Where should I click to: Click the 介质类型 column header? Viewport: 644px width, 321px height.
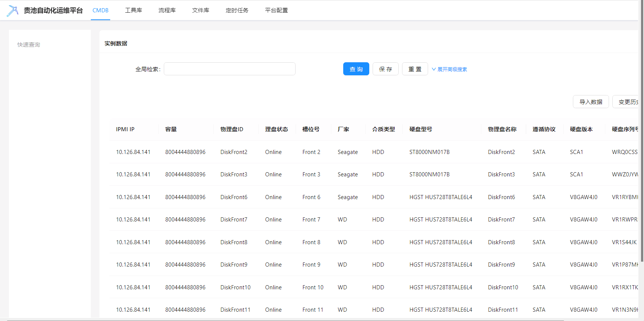click(x=384, y=129)
